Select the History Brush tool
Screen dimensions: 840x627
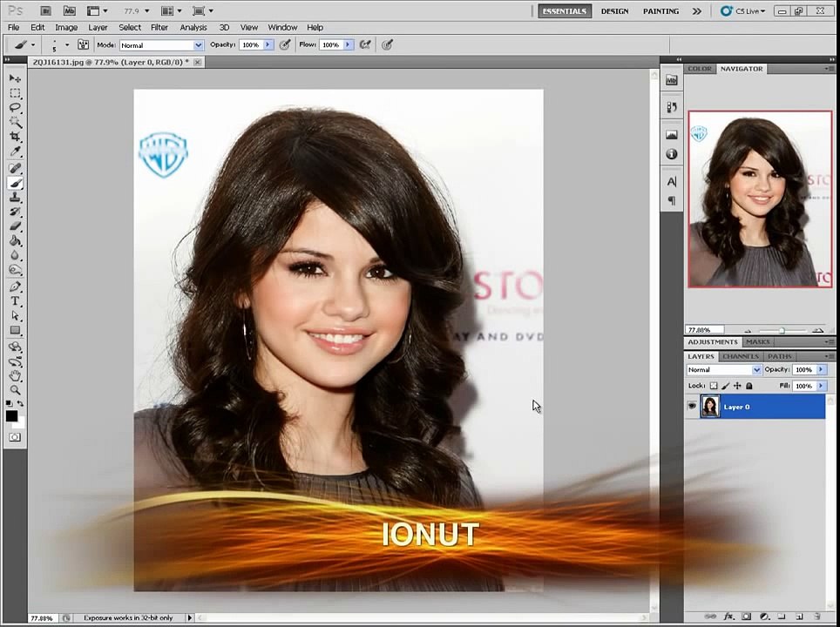[15, 212]
